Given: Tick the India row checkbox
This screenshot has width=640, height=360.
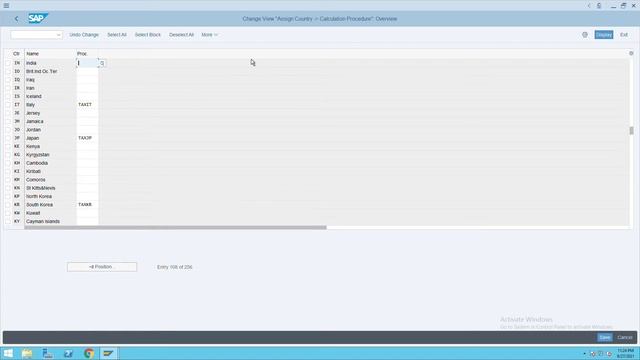Looking at the screenshot, I should click(x=8, y=63).
